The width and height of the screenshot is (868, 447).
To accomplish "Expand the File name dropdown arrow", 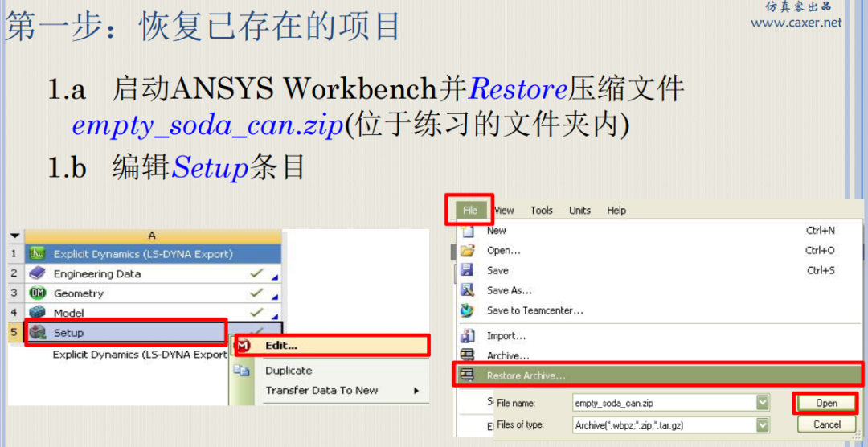I will click(x=763, y=404).
